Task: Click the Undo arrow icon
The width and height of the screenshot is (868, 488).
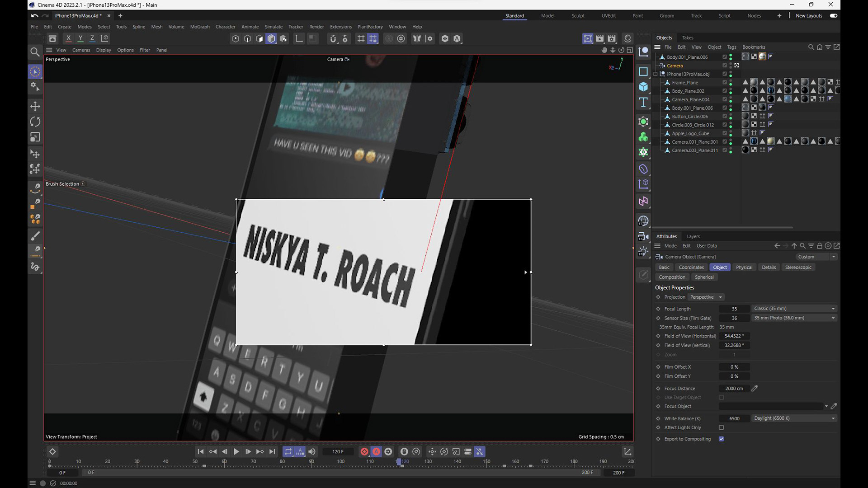Action: tap(35, 16)
